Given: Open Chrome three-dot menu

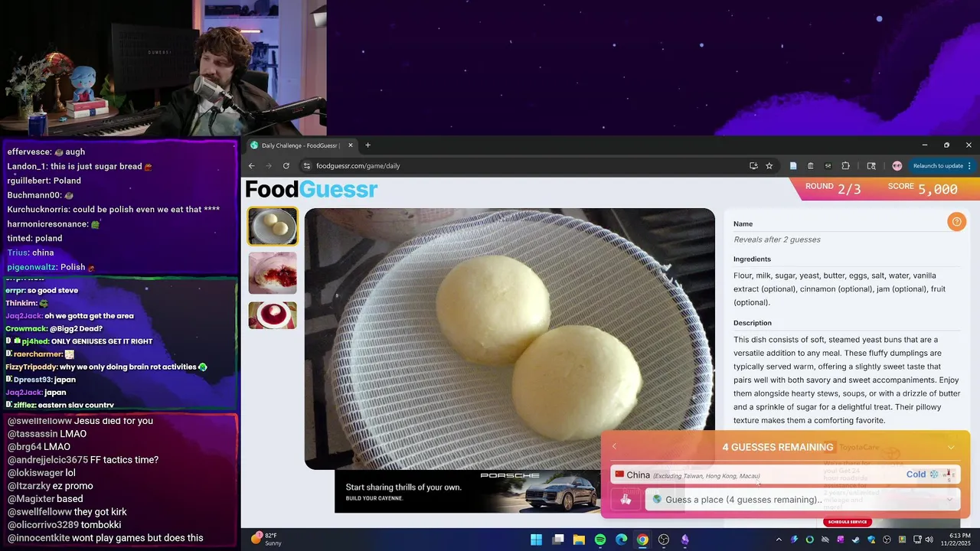Looking at the screenshot, I should coord(969,165).
